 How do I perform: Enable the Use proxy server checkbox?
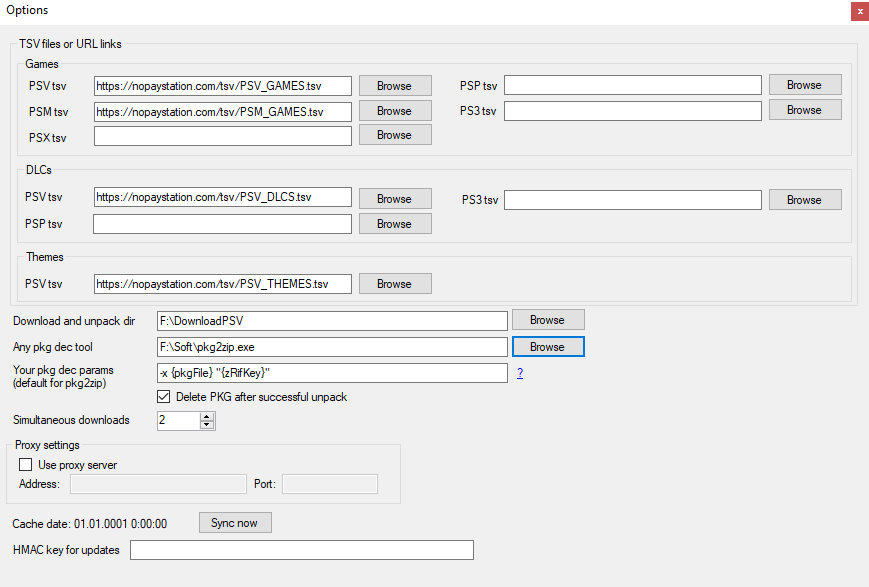coord(26,465)
